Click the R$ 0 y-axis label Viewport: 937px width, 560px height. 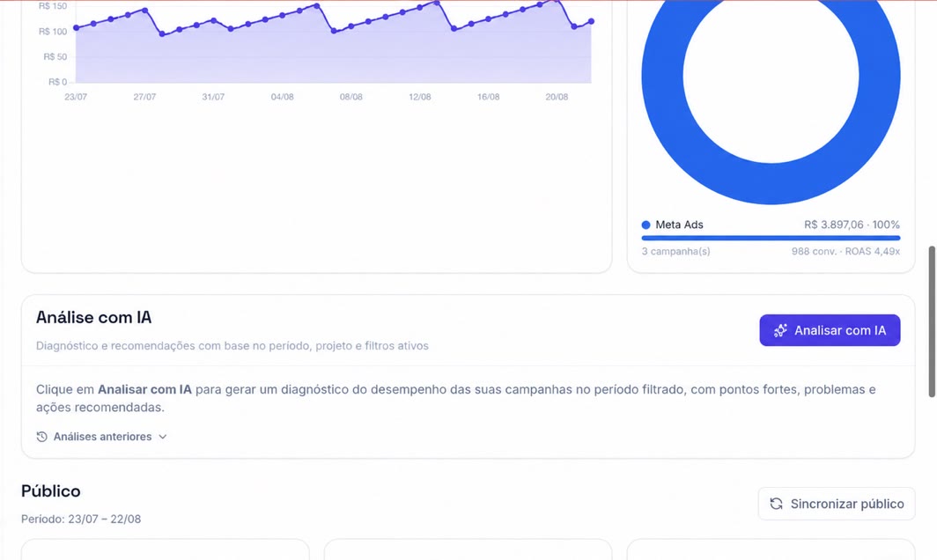tap(58, 82)
